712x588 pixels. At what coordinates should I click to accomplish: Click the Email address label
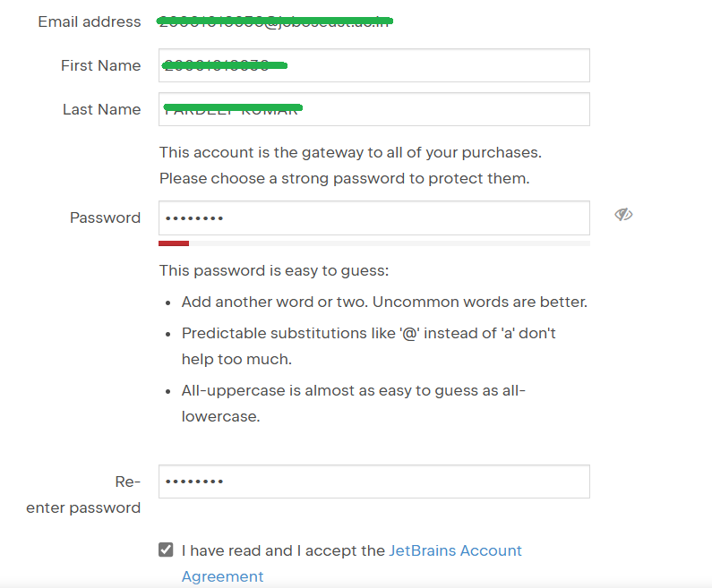pyautogui.click(x=90, y=21)
